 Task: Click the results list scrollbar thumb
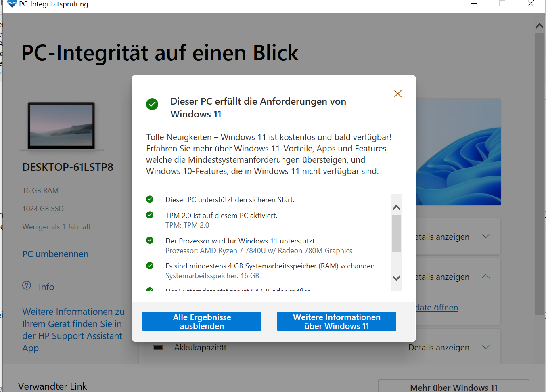[x=396, y=233]
